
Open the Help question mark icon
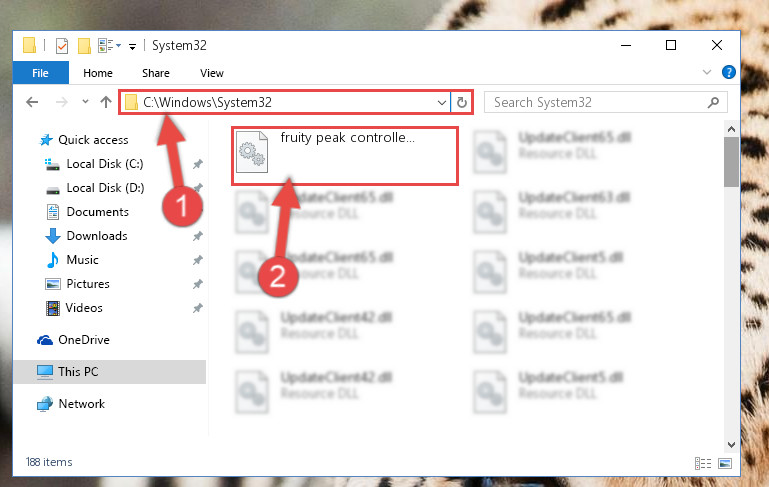[x=728, y=73]
